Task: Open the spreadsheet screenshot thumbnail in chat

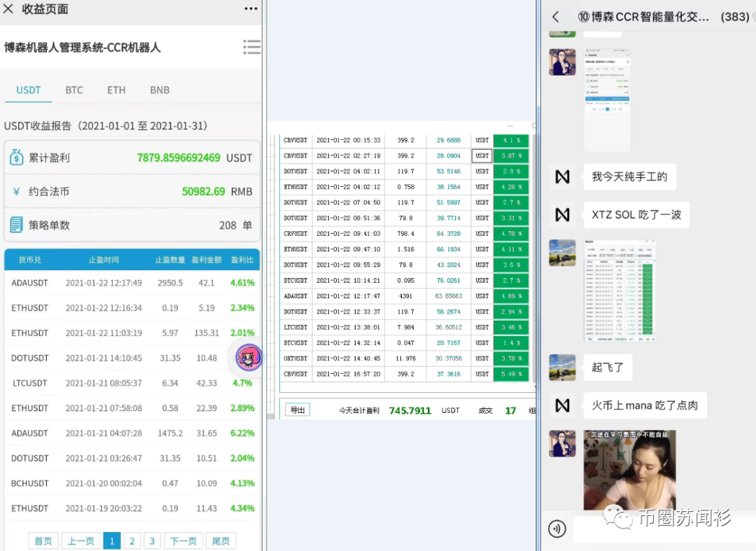Action: coord(619,291)
